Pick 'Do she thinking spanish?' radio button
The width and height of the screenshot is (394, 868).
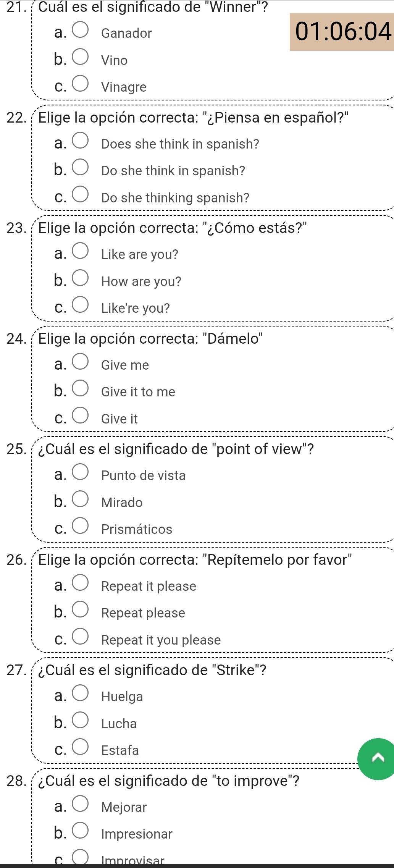pos(81,197)
